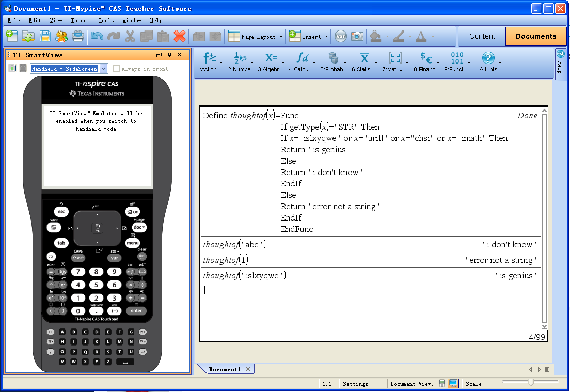Click the calculator page scrollbar up arrow
Viewport: 570px width, 392px height.
click(x=544, y=110)
